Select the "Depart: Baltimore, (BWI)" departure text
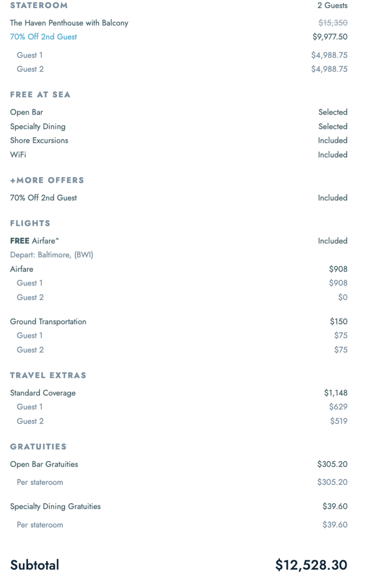392x575 pixels. tap(51, 255)
